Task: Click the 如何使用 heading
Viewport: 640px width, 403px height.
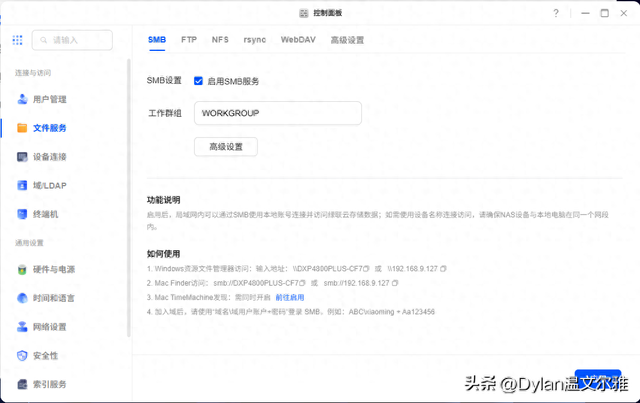Action: 163,254
